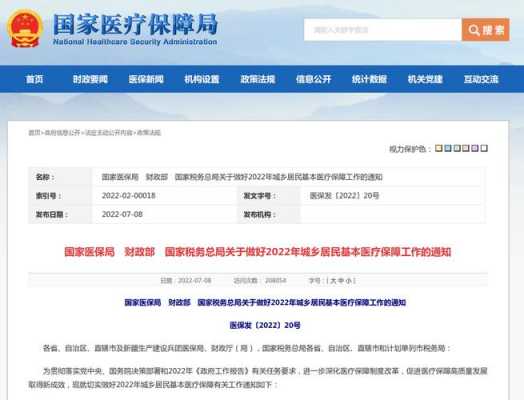
Task: Select the purple eye-protection color swatch
Action: (x=475, y=148)
